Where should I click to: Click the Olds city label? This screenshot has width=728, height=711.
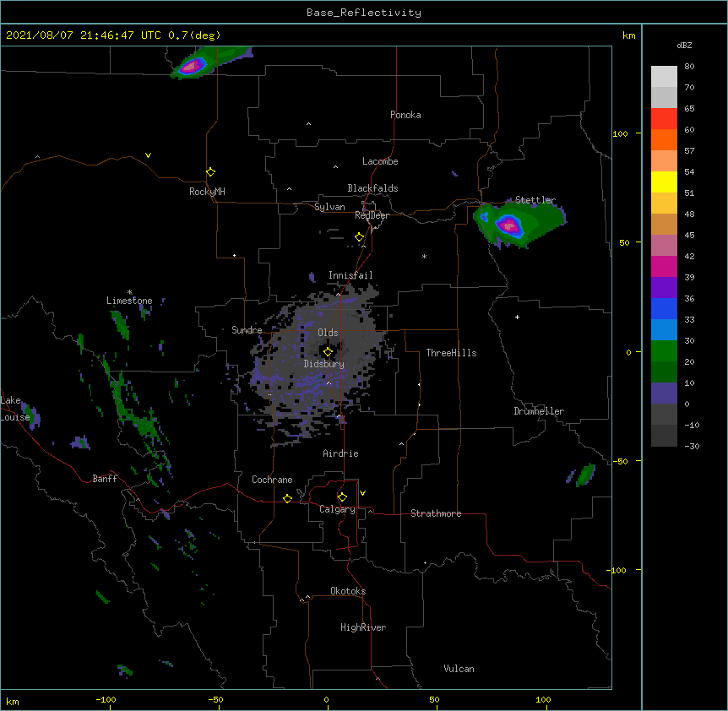point(328,333)
